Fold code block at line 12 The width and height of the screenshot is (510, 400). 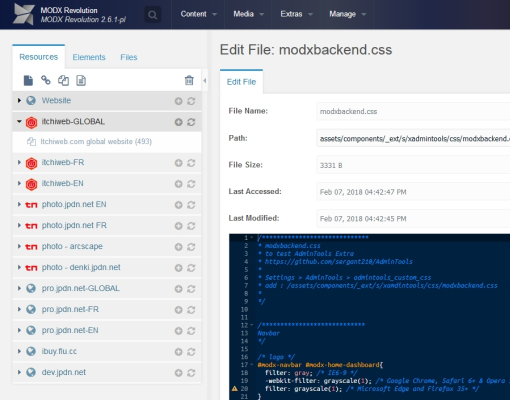click(x=251, y=325)
